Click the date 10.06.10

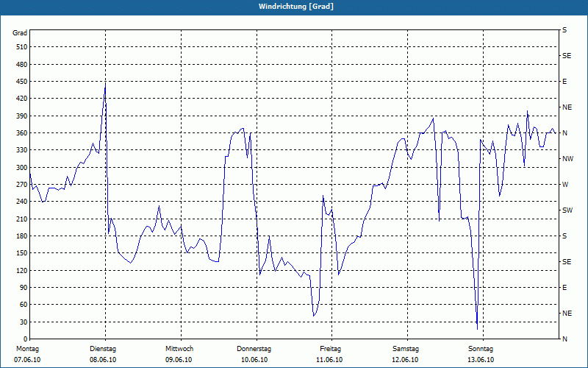(254, 360)
